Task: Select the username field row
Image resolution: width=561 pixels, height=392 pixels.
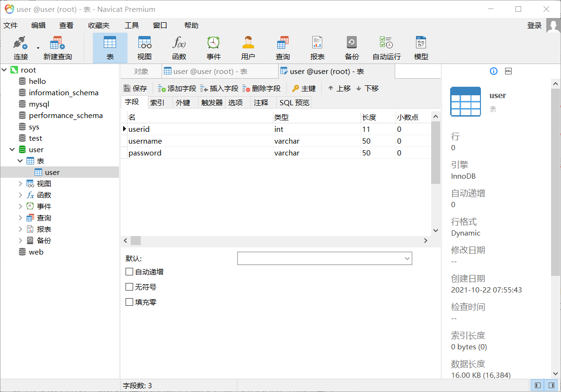Action: coord(276,141)
